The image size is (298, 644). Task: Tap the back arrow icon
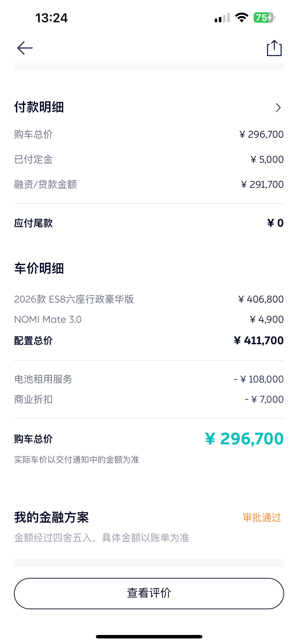coord(25,48)
